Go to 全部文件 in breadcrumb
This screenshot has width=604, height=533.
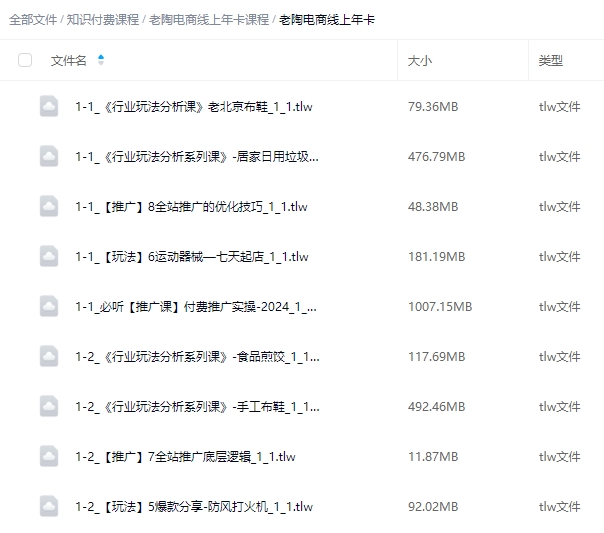tap(33, 20)
